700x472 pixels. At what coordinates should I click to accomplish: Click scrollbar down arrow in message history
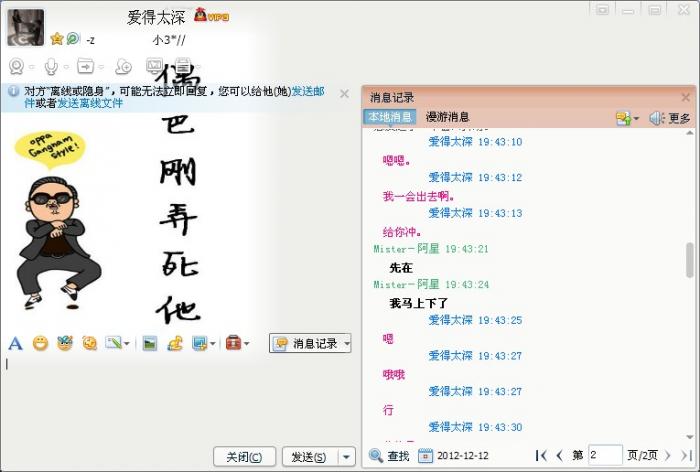(690, 437)
